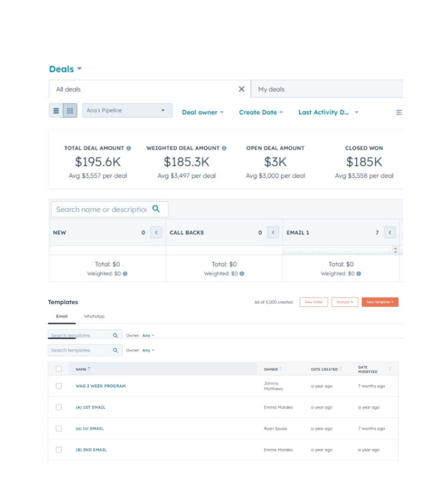Collapse the NEW stage column
Image resolution: width=448 pixels, height=504 pixels.
[156, 232]
